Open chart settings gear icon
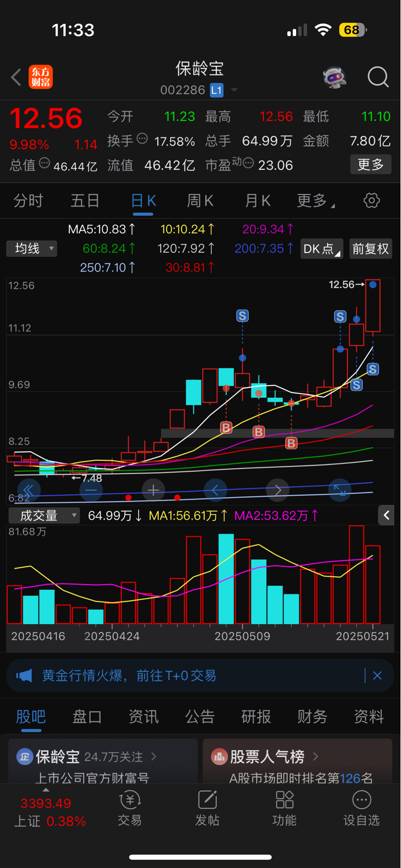This screenshot has height=868, width=401. 372,201
